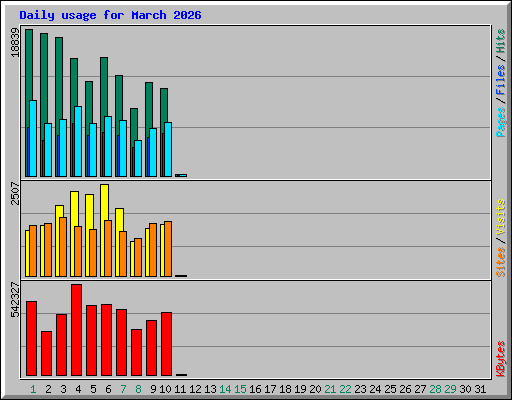
Task: Click the red KBytes bar for day 2
Action: pos(46,353)
